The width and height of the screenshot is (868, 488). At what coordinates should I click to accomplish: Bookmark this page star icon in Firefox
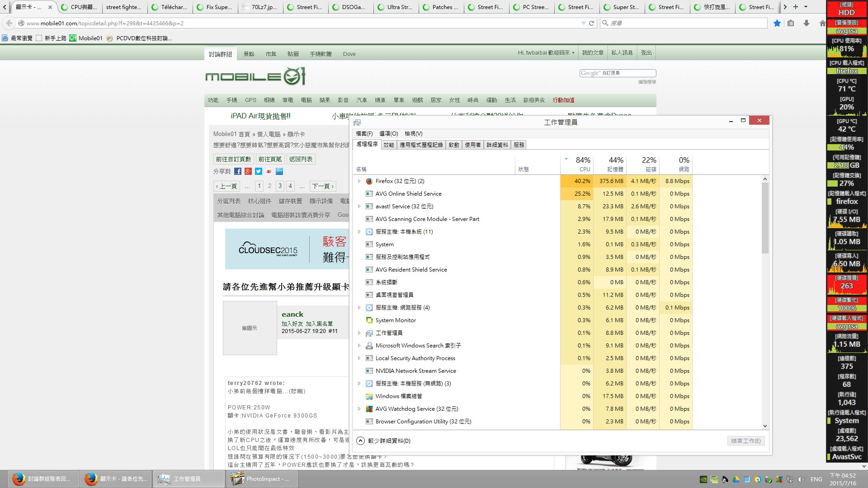click(777, 23)
